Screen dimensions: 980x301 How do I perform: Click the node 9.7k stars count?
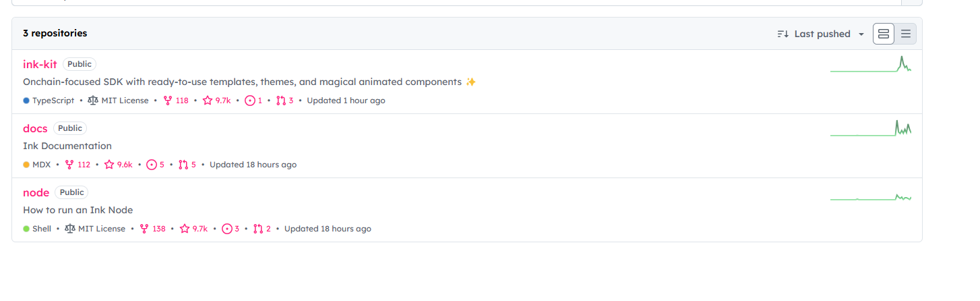[x=200, y=229]
